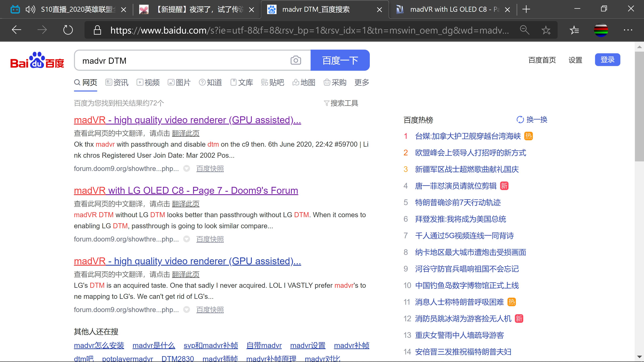Viewport: 644px width, 362px height.
Task: Select the 贴吧 search category
Action: [273, 82]
